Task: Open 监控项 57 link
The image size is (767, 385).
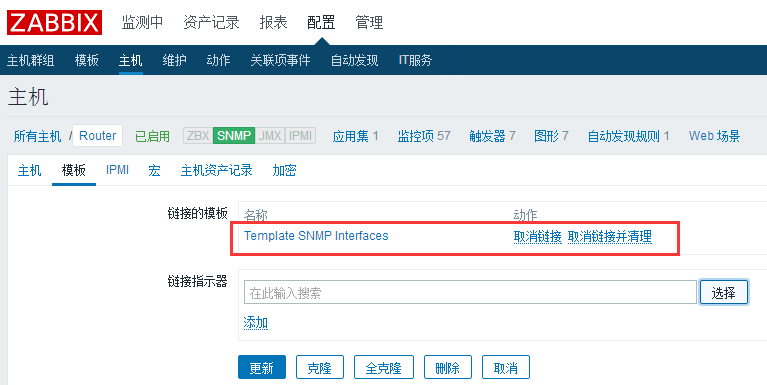Action: [x=424, y=136]
